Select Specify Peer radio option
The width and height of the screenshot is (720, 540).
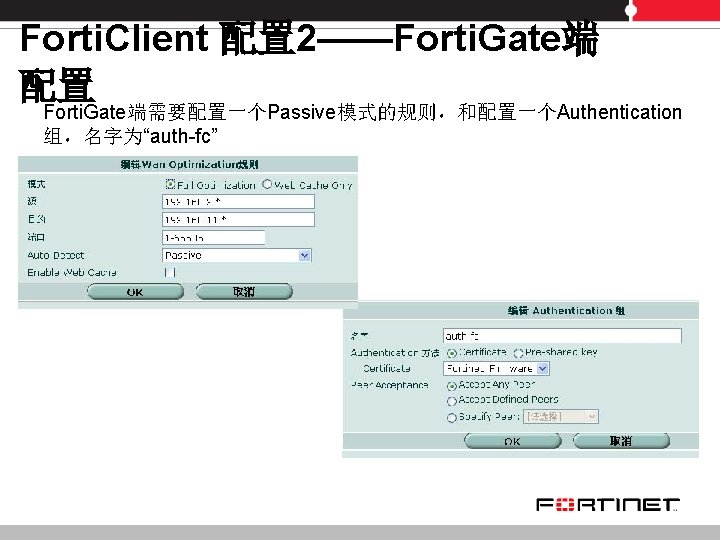pyautogui.click(x=452, y=417)
